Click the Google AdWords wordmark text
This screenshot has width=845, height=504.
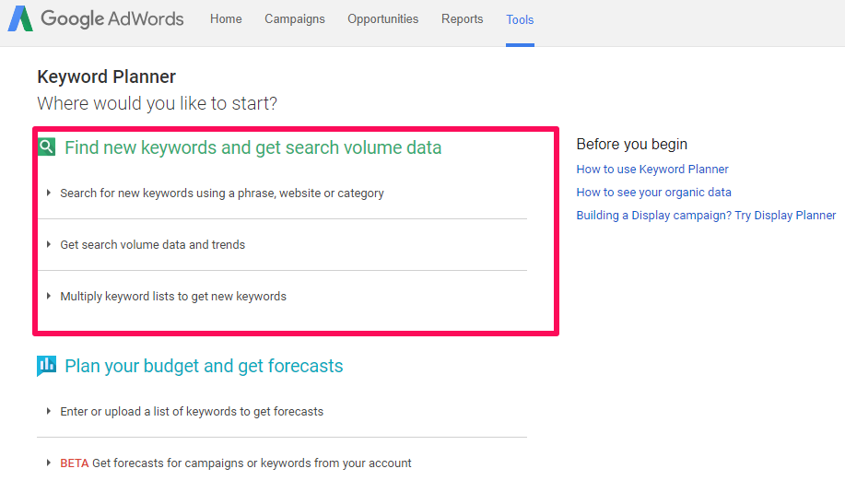[112, 18]
